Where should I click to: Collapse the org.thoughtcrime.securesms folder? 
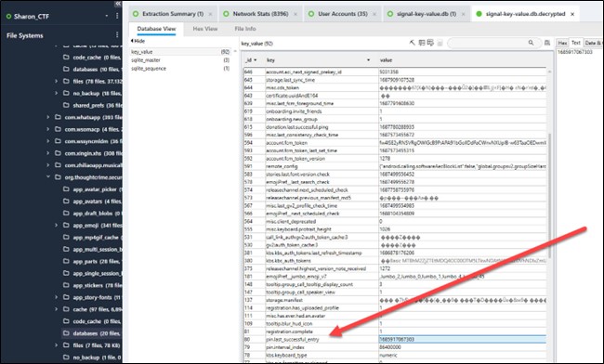point(47,177)
